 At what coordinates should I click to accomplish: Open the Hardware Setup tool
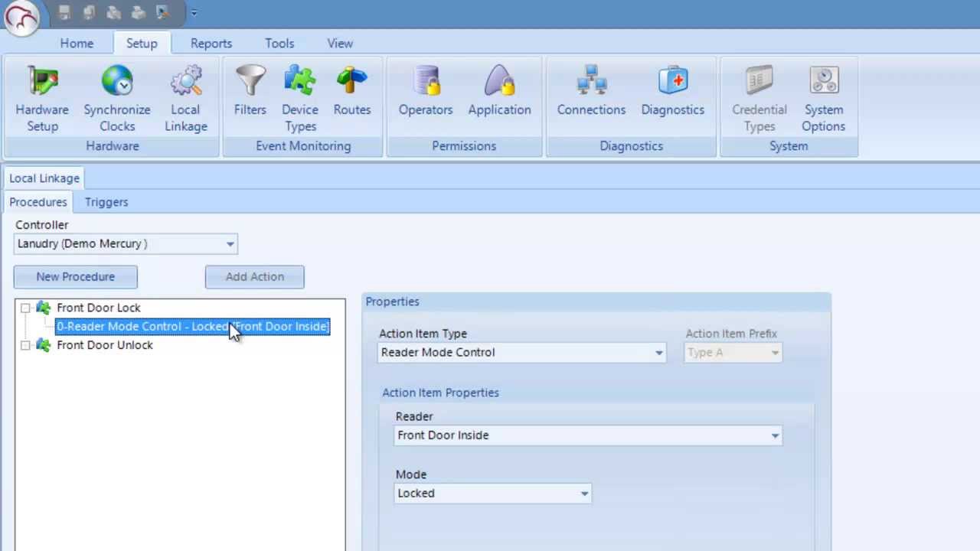pyautogui.click(x=42, y=99)
